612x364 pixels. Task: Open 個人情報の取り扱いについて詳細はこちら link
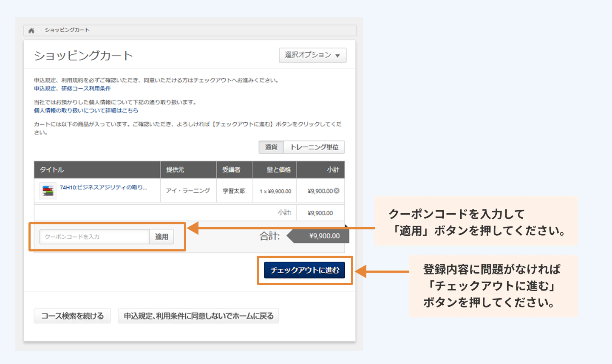pyautogui.click(x=86, y=110)
